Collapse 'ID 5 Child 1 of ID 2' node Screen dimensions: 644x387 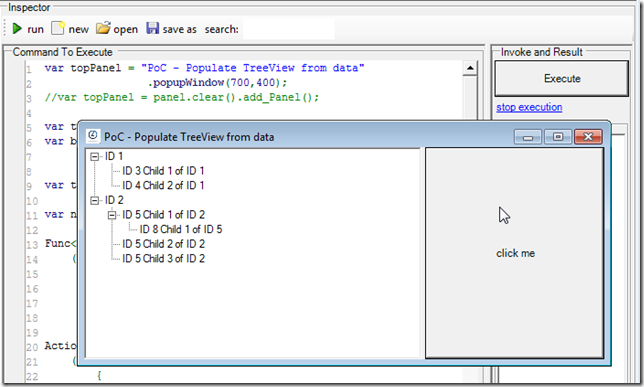point(112,215)
